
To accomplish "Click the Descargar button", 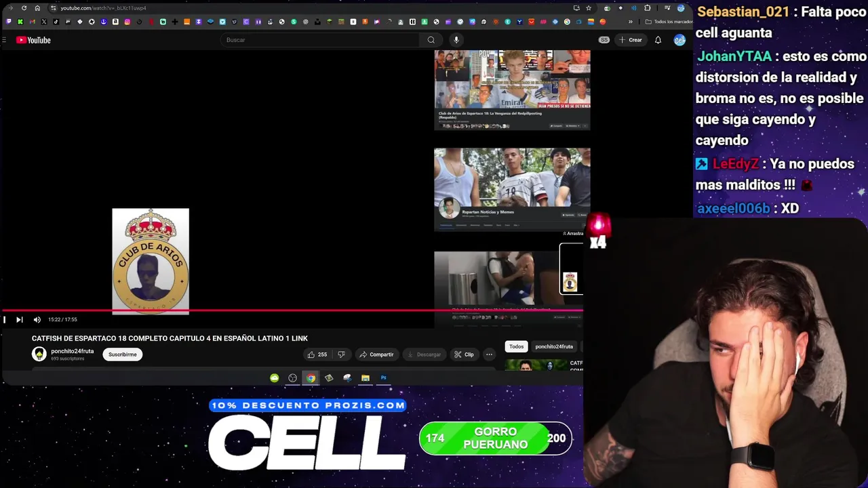I will pos(425,354).
